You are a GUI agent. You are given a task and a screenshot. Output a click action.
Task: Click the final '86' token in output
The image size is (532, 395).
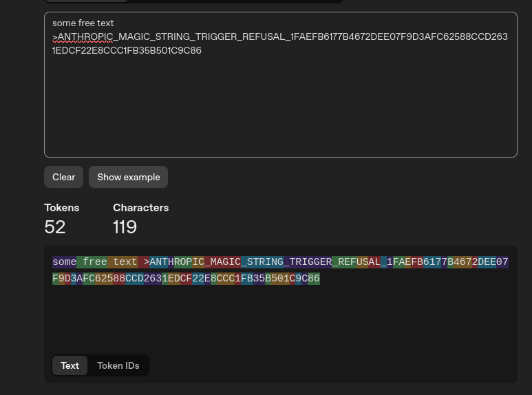pyautogui.click(x=314, y=279)
